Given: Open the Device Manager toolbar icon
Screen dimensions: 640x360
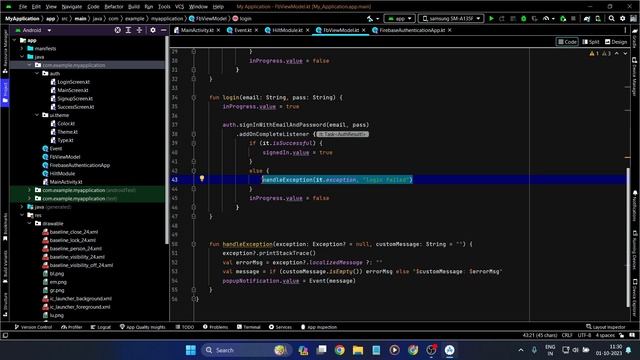Looking at the screenshot, I should click(598, 18).
